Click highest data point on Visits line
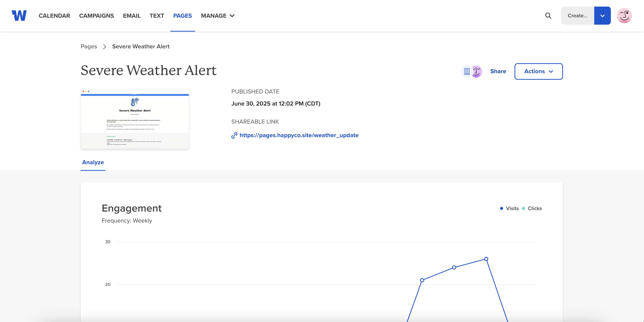The height and width of the screenshot is (322, 644). 486,259
